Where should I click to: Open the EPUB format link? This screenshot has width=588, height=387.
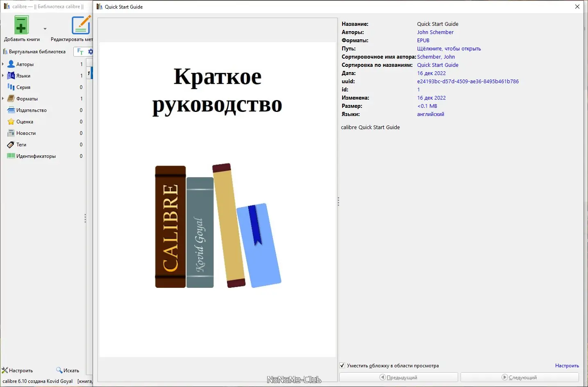coord(423,40)
